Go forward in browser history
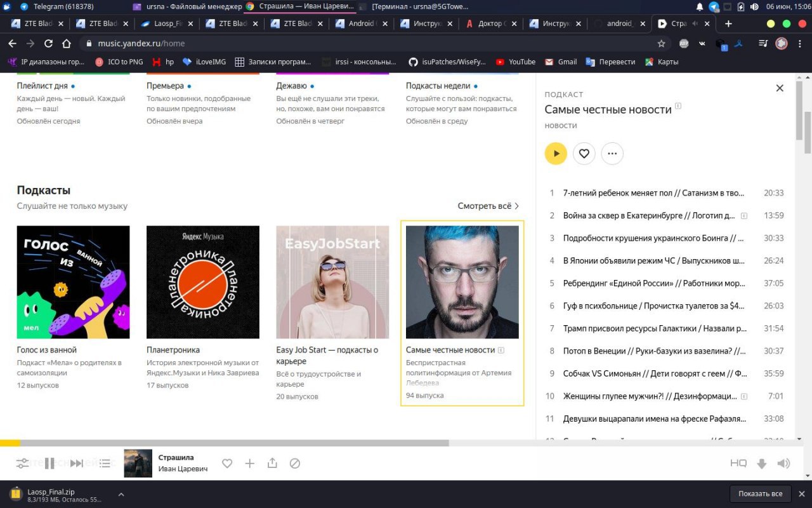812x508 pixels. coord(30,44)
